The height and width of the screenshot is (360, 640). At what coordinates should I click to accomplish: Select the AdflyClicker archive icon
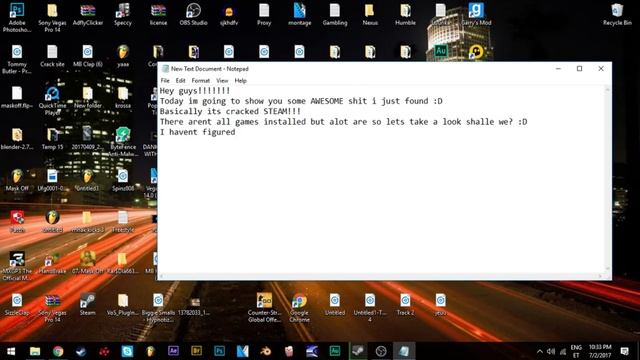tap(88, 14)
